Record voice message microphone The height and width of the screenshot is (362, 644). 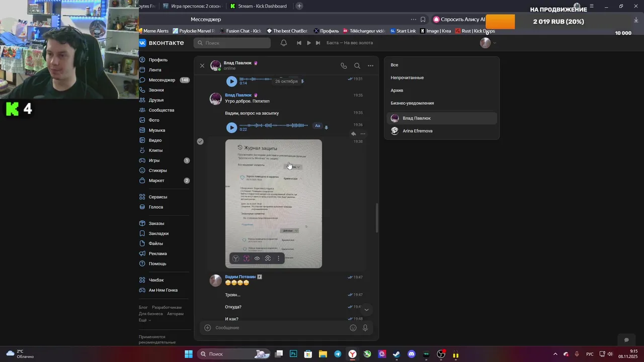coord(365,328)
